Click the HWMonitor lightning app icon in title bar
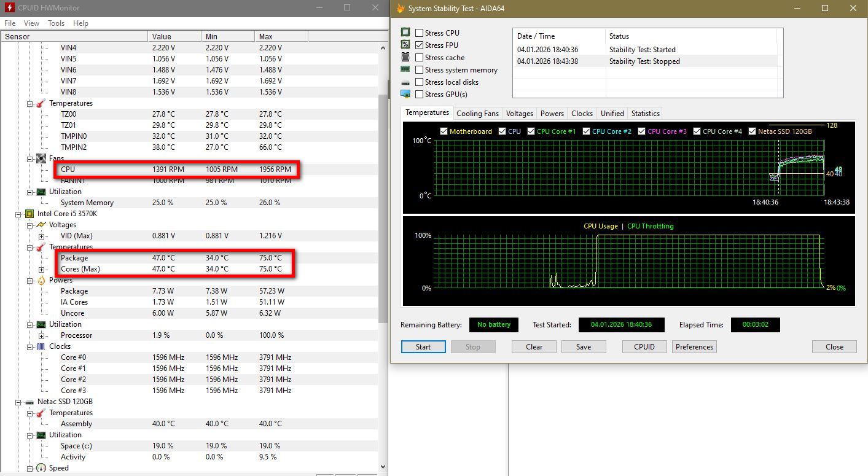This screenshot has height=476, width=868. [x=9, y=8]
